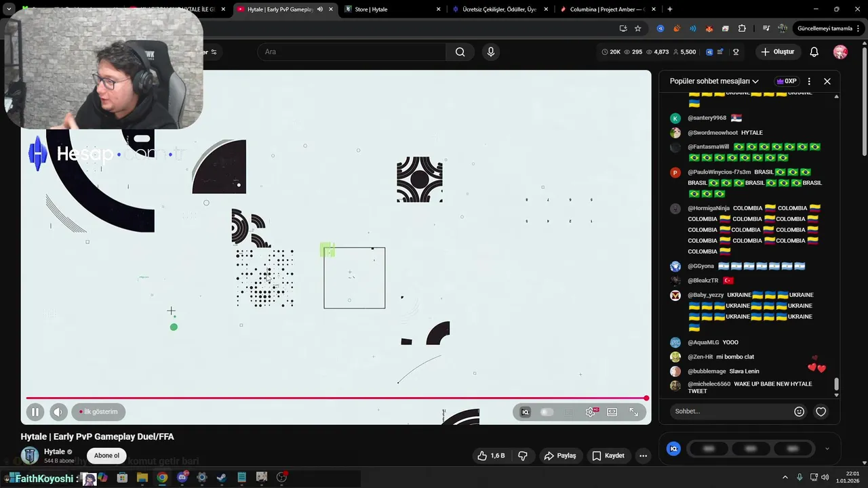Bookmark this page with star icon
Viewport: 868px width, 488px height.
(637, 28)
